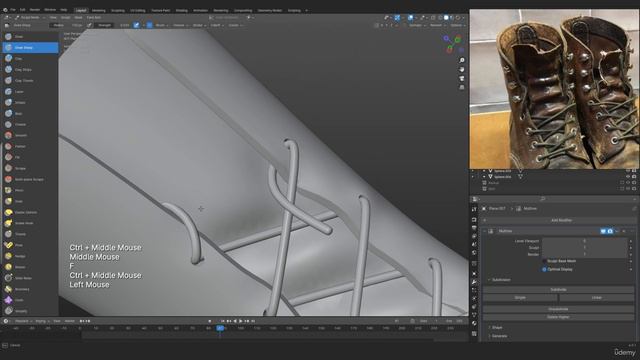Select the Fill brush

point(31,157)
